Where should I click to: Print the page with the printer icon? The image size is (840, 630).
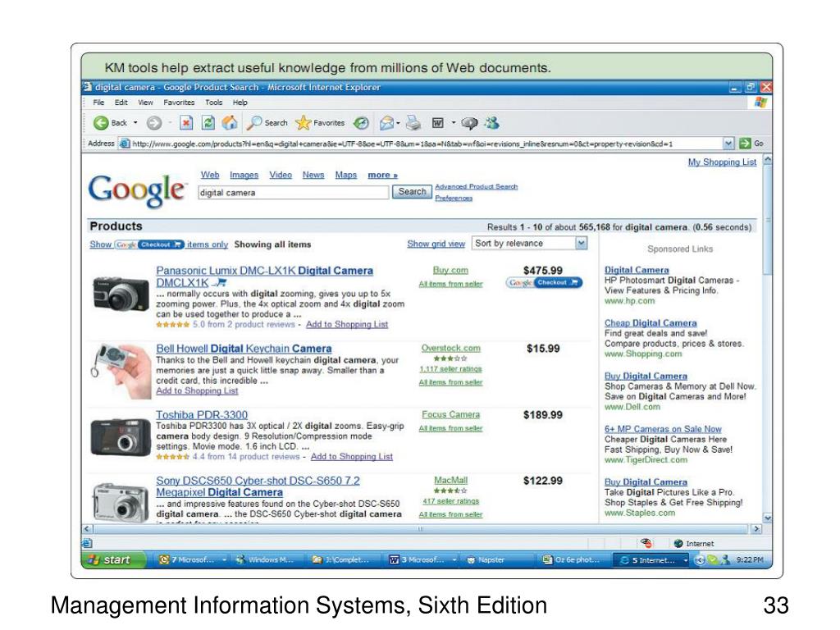coord(413,123)
